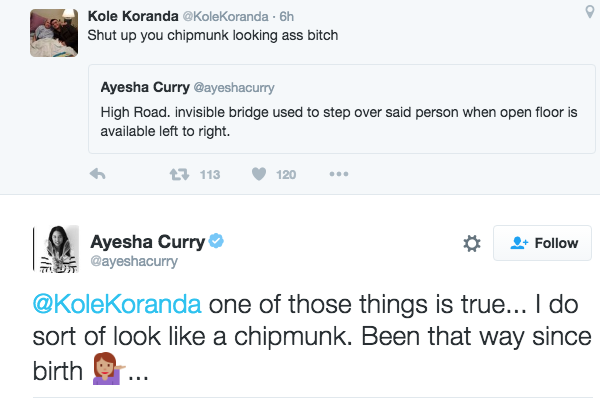Click Ayesha Curry's verified badge
The width and height of the screenshot is (600, 398).
pyautogui.click(x=216, y=241)
